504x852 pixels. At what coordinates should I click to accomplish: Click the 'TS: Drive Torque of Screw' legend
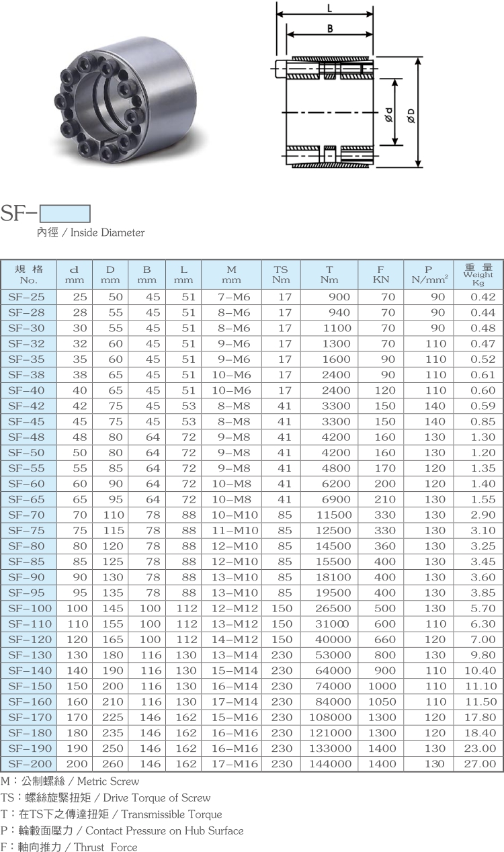coord(106,798)
